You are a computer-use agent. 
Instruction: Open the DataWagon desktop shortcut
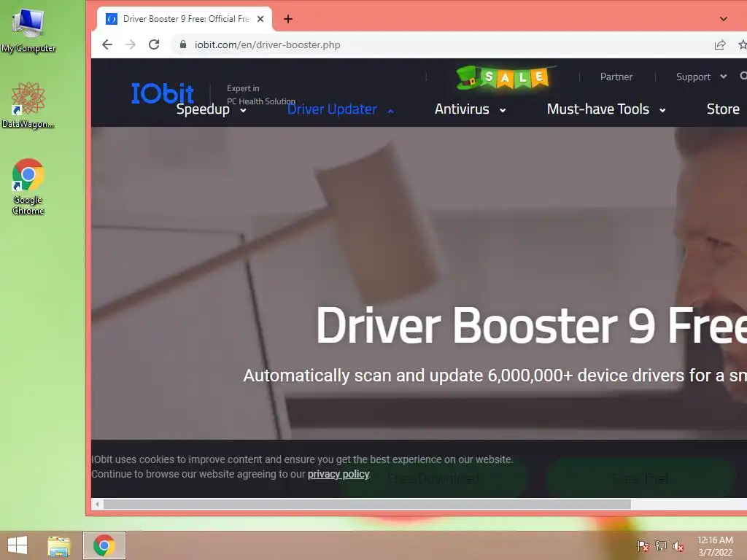click(28, 105)
